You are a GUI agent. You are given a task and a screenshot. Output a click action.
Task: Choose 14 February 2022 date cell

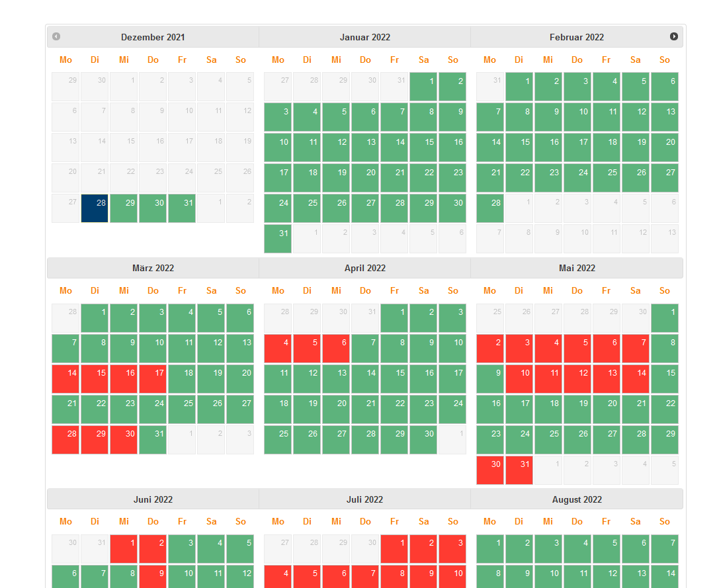pyautogui.click(x=490, y=147)
